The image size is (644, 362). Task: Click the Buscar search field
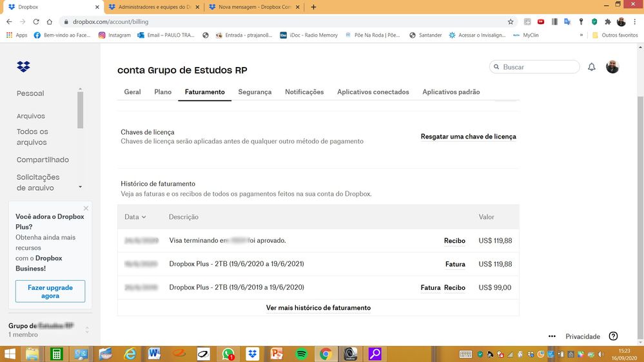point(538,67)
